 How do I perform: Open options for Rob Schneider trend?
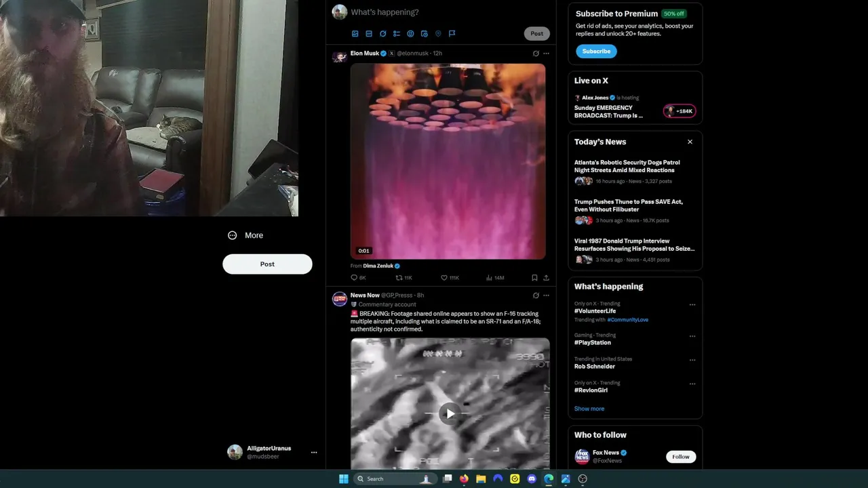coord(692,359)
